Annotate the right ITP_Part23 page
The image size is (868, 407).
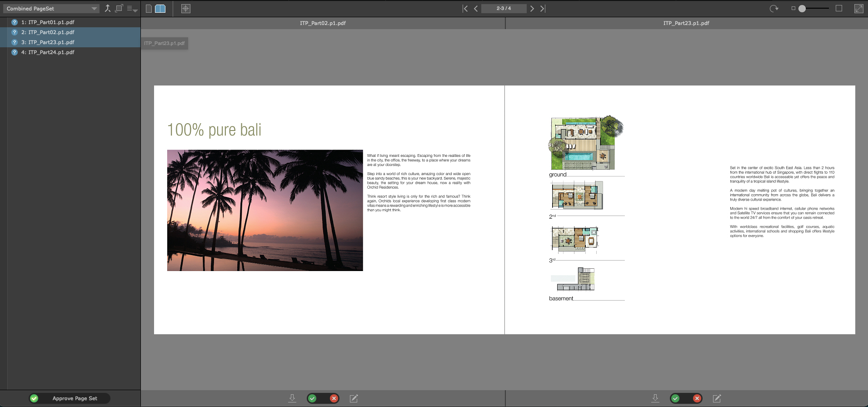717,398
